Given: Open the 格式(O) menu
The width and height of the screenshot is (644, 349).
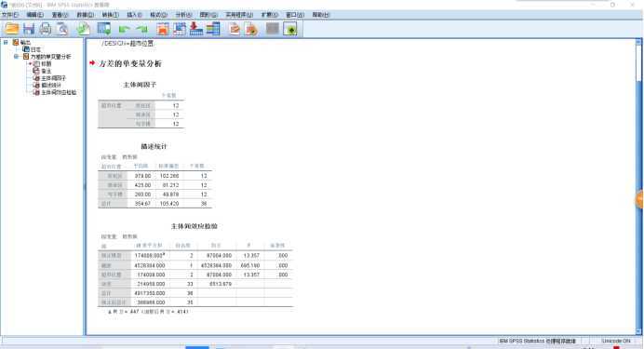Looking at the screenshot, I should 158,15.
